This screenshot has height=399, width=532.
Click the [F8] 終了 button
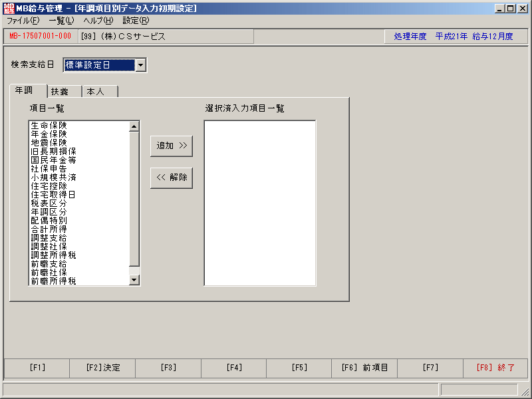(495, 368)
